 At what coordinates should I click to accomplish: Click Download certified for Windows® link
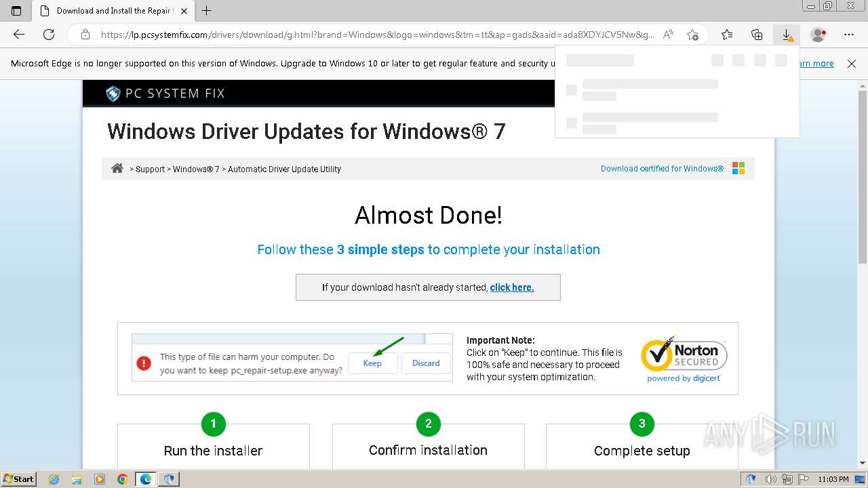pyautogui.click(x=662, y=169)
